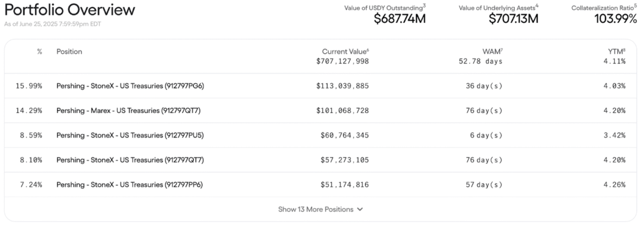
Task: Click the $113,039,885 current value cell
Action: coord(342,86)
